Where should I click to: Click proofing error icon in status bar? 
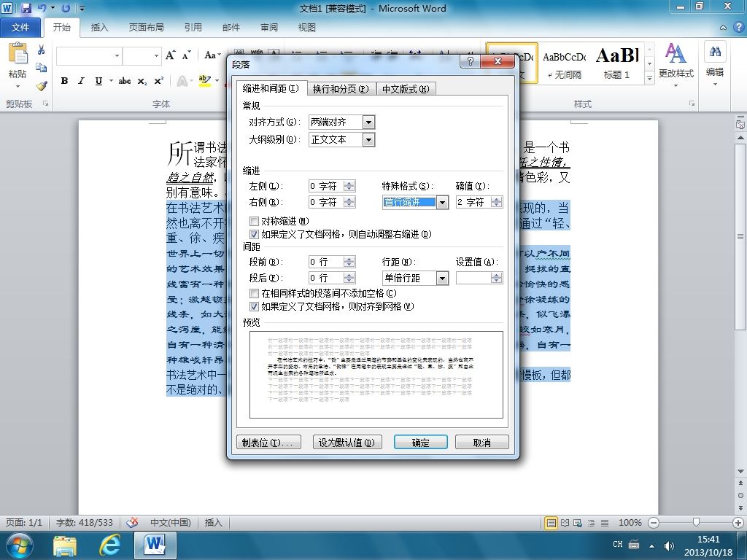coord(133,522)
